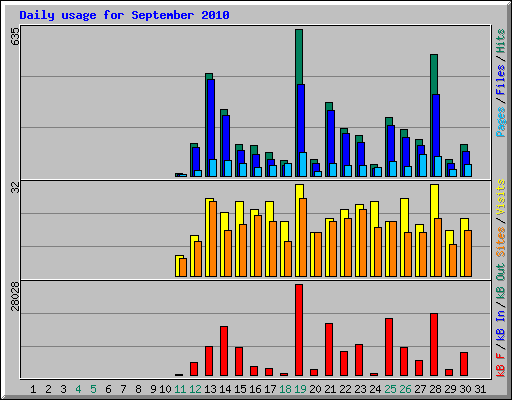Click day number 20 on the x-axis
This screenshot has height=400, width=512.
(315, 389)
